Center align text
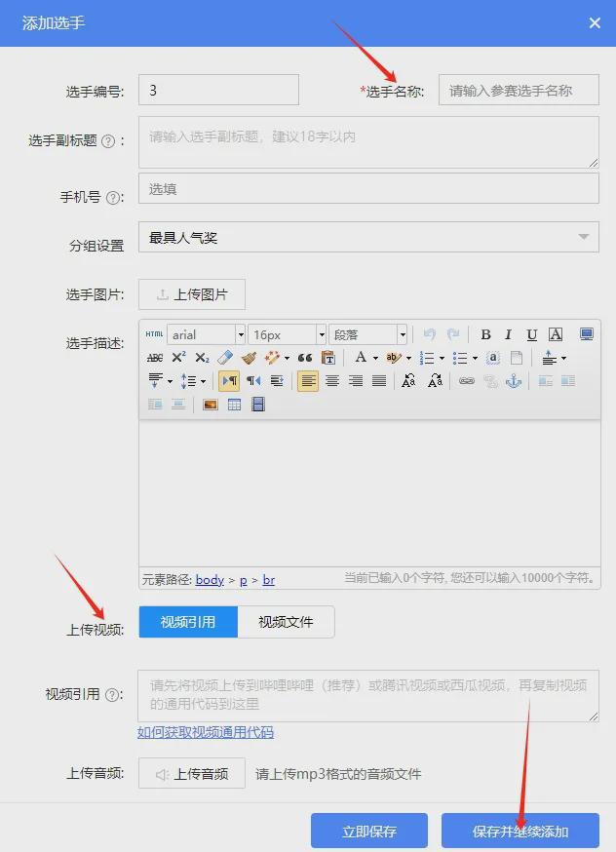The image size is (616, 852). (x=332, y=381)
